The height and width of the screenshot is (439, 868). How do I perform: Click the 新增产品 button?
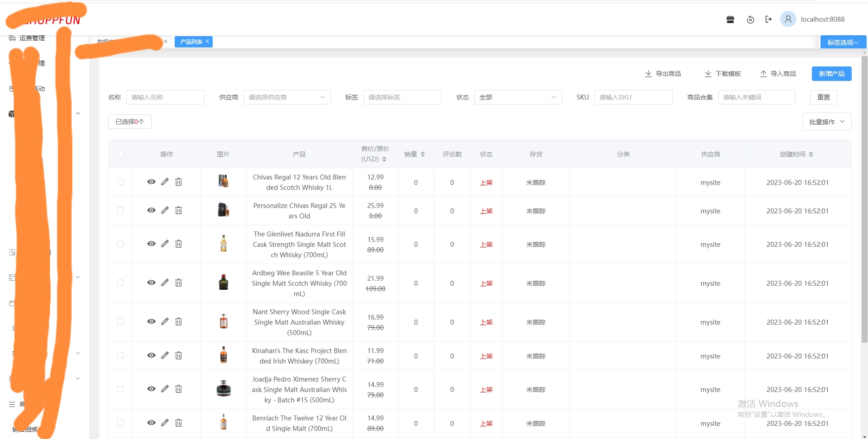(831, 74)
